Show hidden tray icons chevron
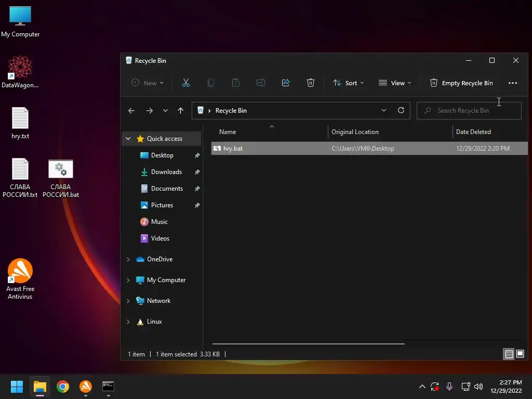Viewport: 532px width, 399px height. [x=422, y=387]
